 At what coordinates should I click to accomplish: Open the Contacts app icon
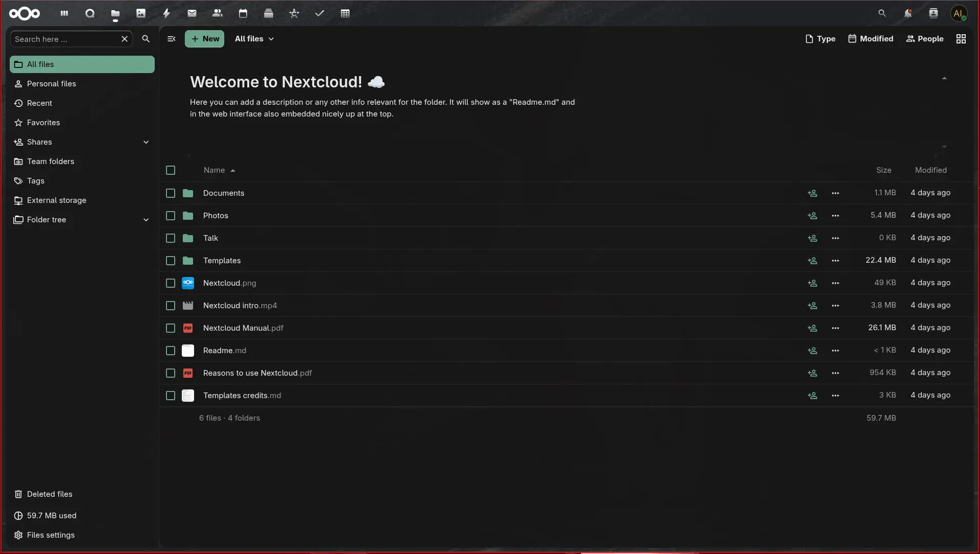point(218,13)
